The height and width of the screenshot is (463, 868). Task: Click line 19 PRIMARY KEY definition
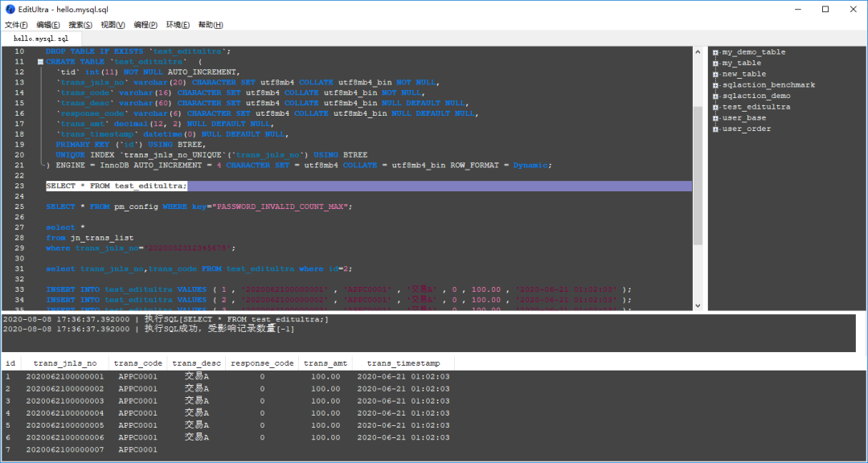(x=131, y=145)
